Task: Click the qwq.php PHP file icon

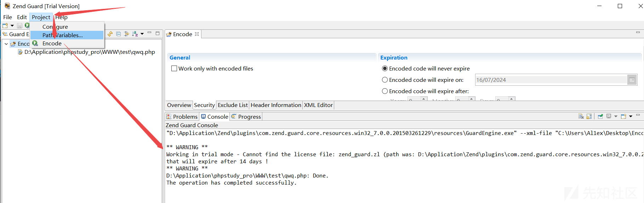Action: [x=20, y=52]
